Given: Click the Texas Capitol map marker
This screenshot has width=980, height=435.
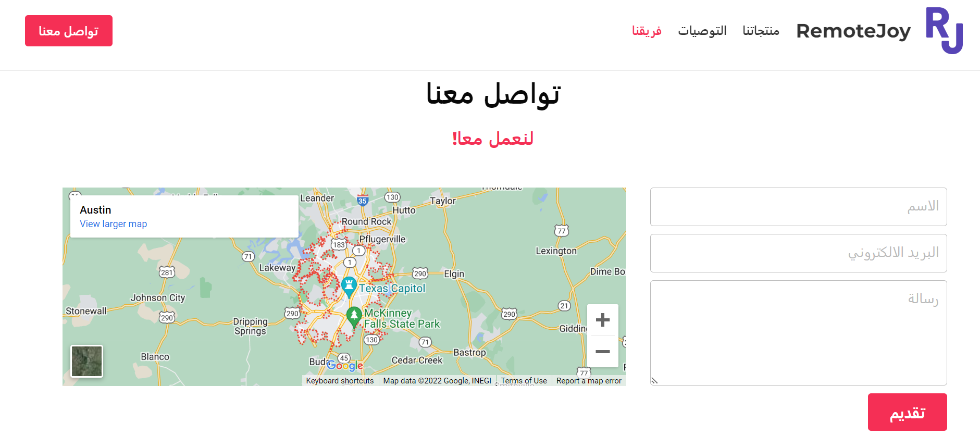Looking at the screenshot, I should [349, 287].
